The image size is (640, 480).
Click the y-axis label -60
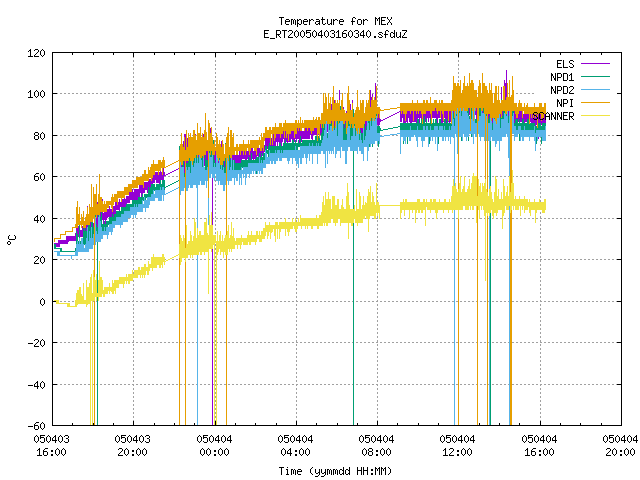point(36,426)
